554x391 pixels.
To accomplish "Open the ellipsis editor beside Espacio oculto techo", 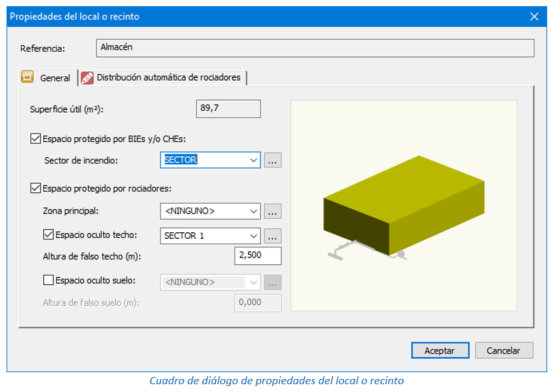I will tap(272, 236).
